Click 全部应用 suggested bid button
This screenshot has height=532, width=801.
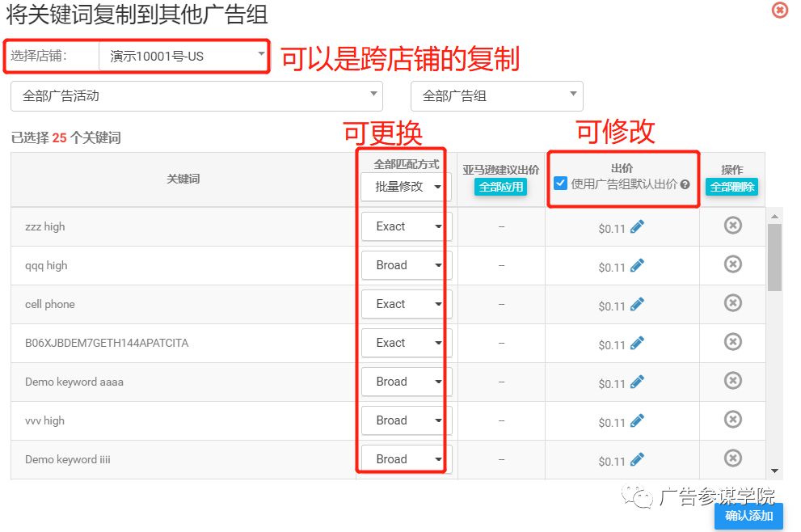(500, 187)
